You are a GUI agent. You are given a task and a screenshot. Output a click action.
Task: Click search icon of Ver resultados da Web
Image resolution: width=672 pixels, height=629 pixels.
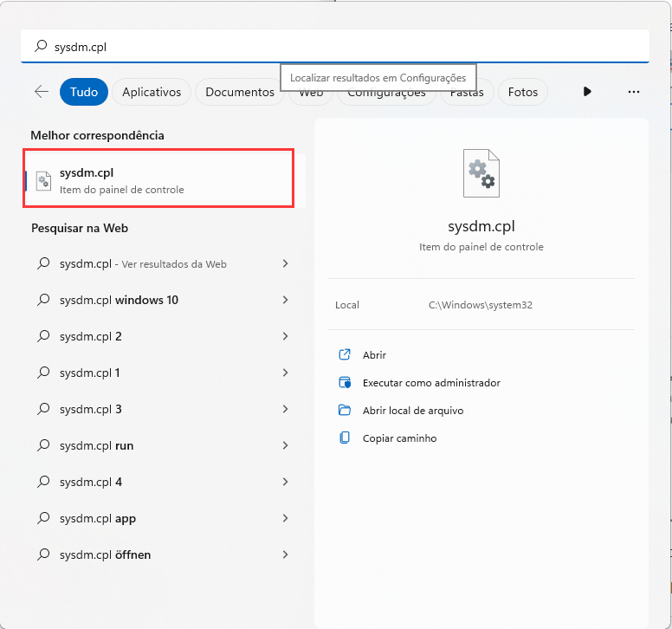[x=43, y=263]
